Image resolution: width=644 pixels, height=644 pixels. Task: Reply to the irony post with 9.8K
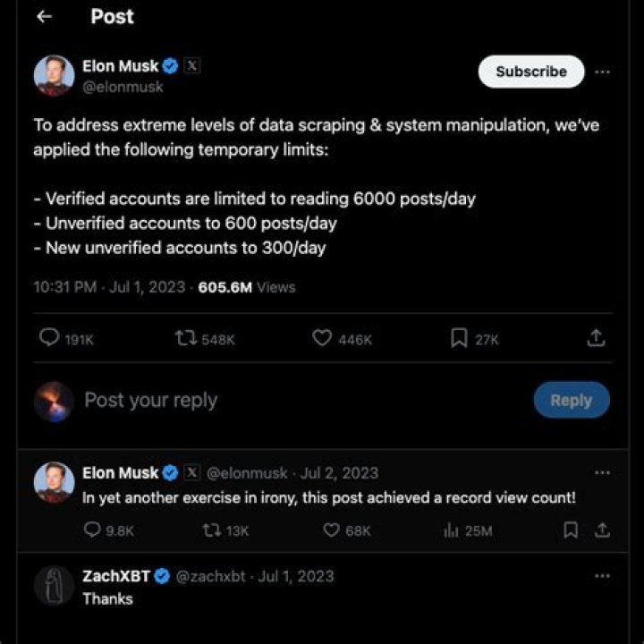click(92, 530)
